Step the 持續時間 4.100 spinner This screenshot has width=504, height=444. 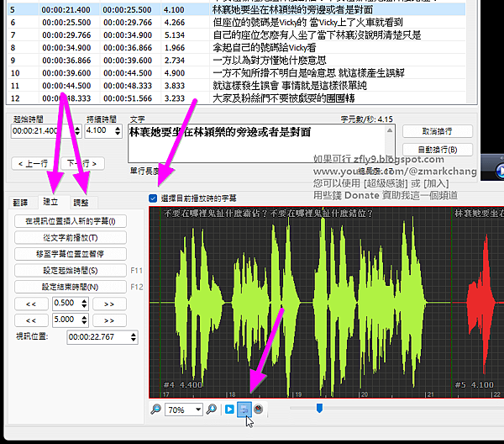click(118, 131)
